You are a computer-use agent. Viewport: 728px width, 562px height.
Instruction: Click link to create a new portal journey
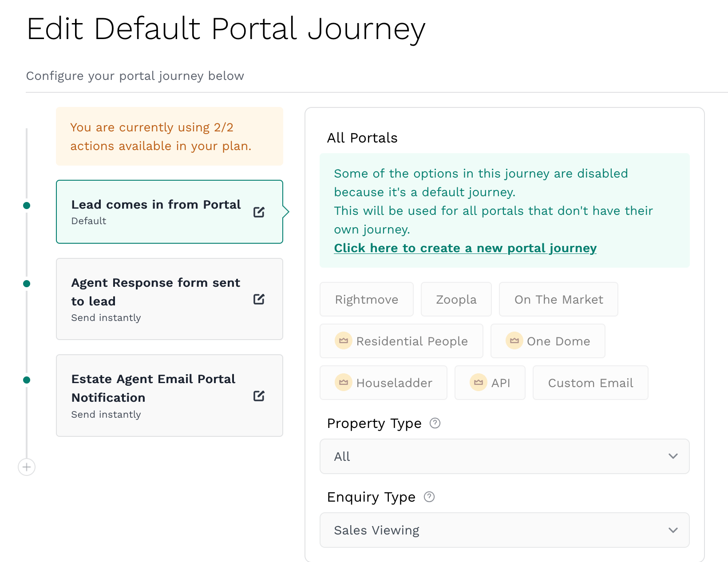click(465, 248)
